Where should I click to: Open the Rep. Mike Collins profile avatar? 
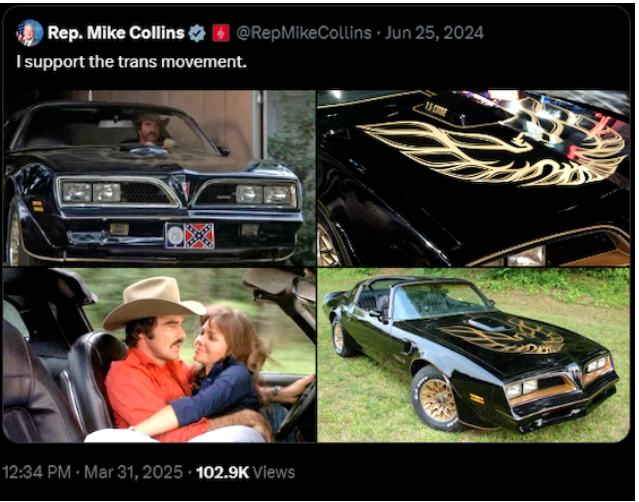(x=29, y=33)
